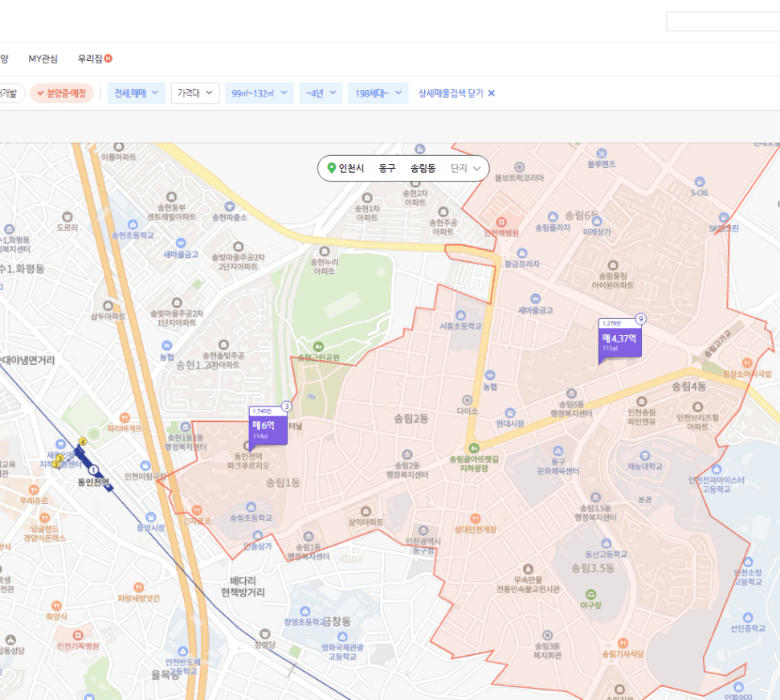Open the 전세,매매 transaction type dropdown
Screen dimensions: 780x700
137,93
